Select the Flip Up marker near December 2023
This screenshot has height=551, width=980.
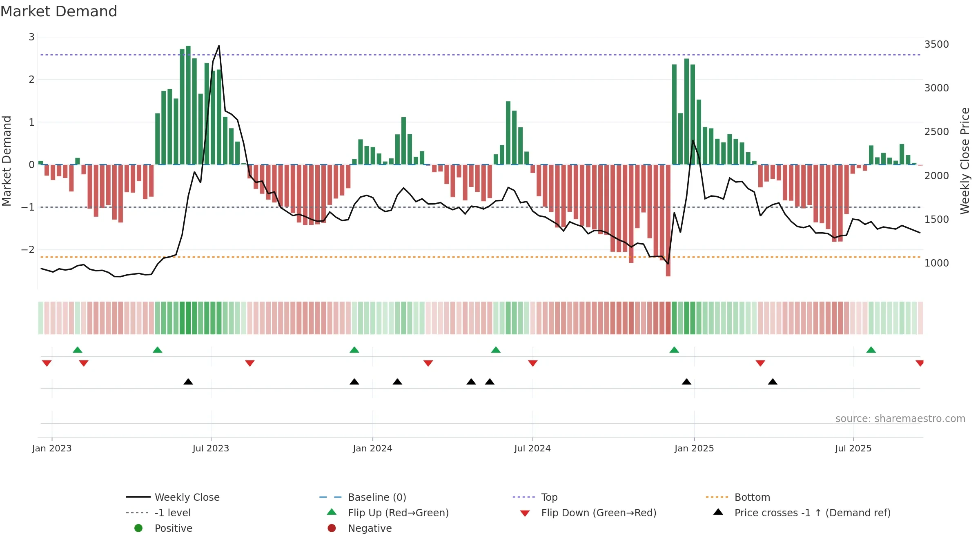tap(354, 350)
